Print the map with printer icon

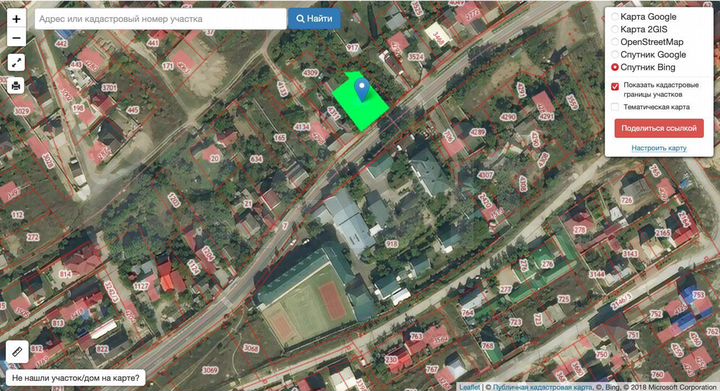(x=16, y=86)
